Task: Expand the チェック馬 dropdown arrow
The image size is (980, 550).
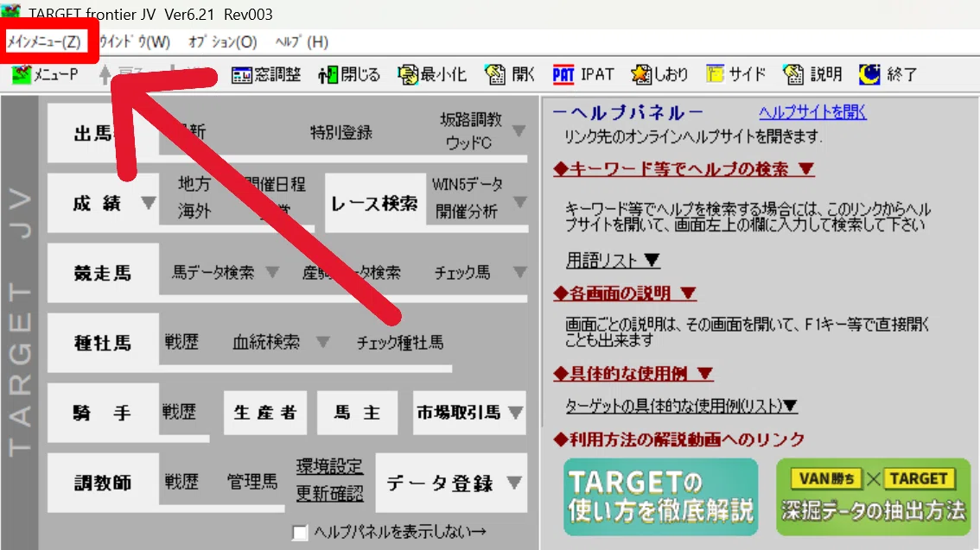Action: click(519, 272)
